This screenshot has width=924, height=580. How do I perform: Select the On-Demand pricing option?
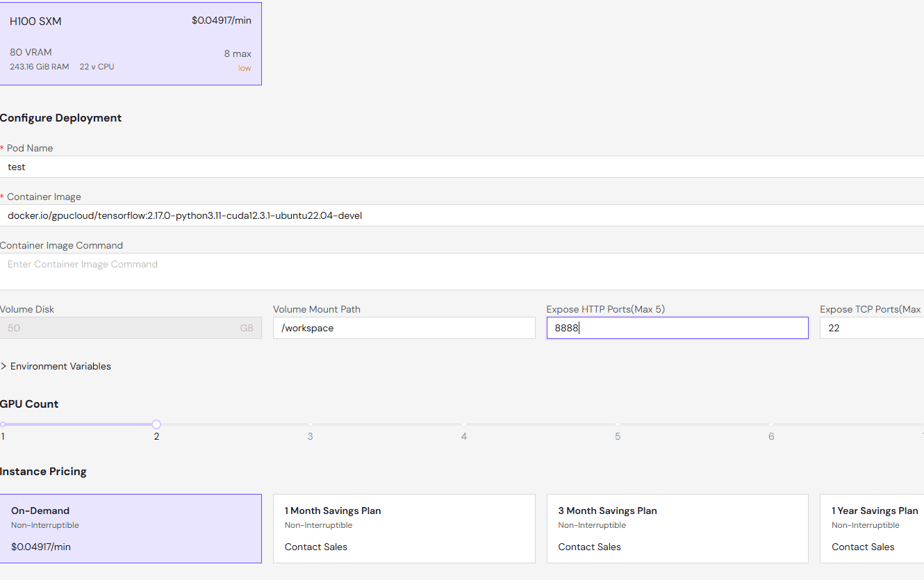point(131,529)
